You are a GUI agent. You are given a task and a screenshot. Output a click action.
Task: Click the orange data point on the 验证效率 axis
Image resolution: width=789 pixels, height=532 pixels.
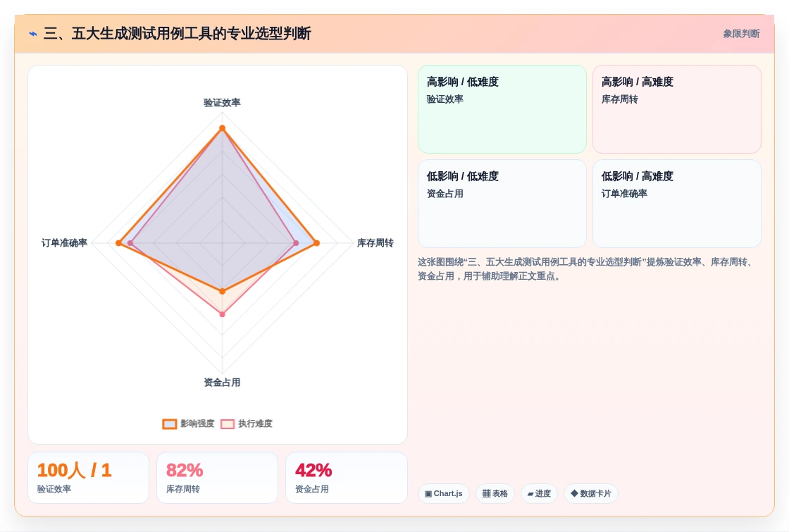223,128
